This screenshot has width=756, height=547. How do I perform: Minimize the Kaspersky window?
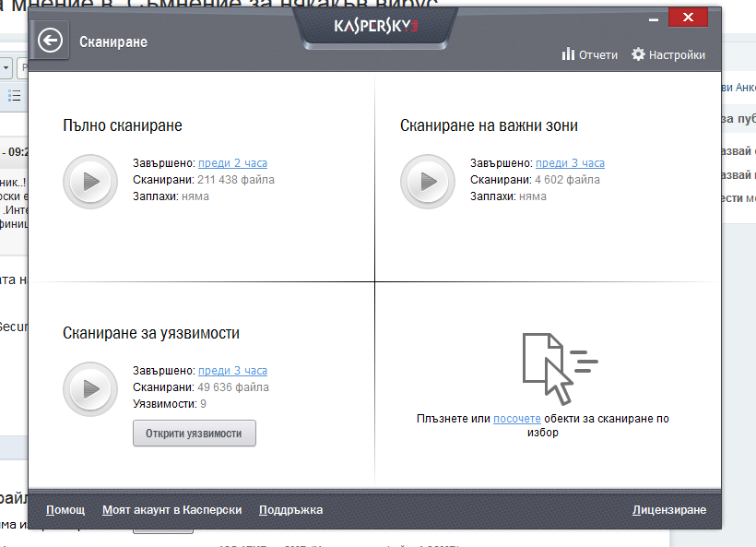pyautogui.click(x=654, y=19)
